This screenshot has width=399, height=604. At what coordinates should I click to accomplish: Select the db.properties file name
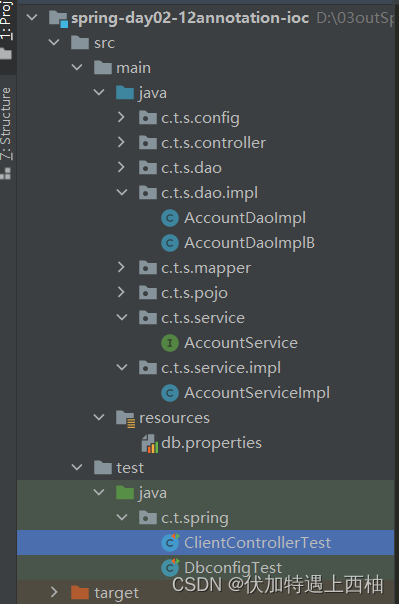point(211,443)
